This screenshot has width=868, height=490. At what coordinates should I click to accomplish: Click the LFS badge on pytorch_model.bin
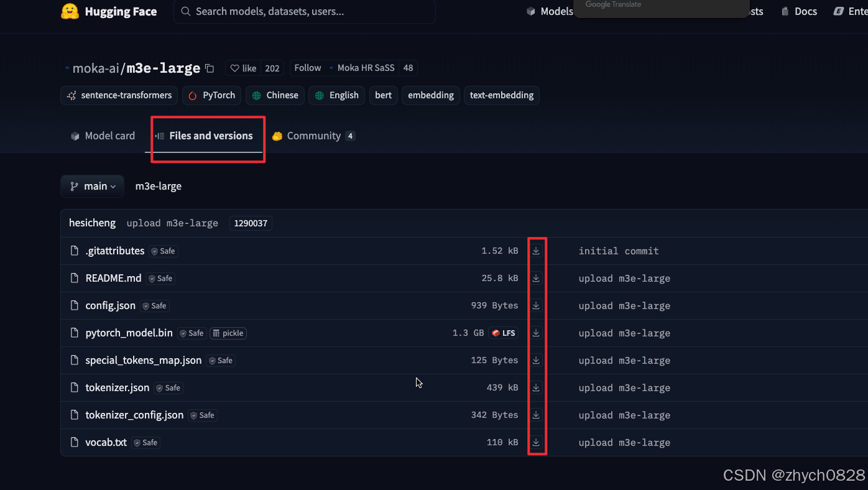click(x=504, y=333)
